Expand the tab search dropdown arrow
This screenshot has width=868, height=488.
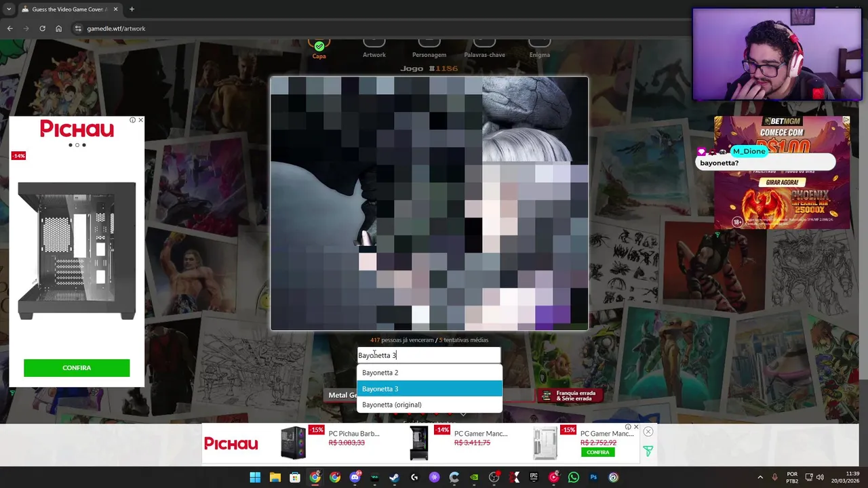point(8,9)
